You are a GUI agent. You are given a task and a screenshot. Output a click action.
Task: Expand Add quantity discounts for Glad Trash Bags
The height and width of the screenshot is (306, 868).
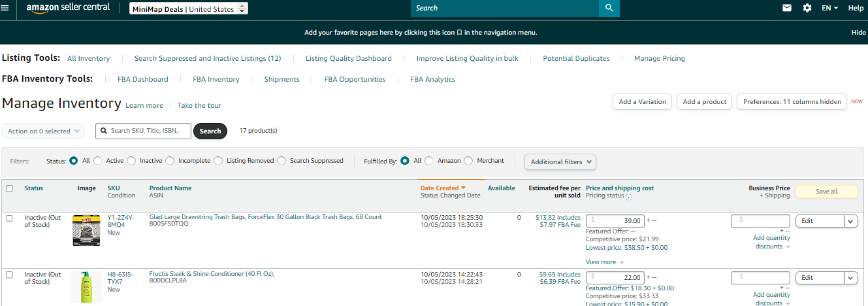pyautogui.click(x=771, y=243)
